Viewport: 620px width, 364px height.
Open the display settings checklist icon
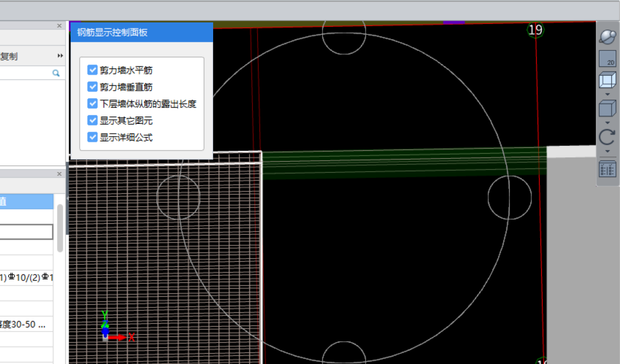click(x=607, y=169)
